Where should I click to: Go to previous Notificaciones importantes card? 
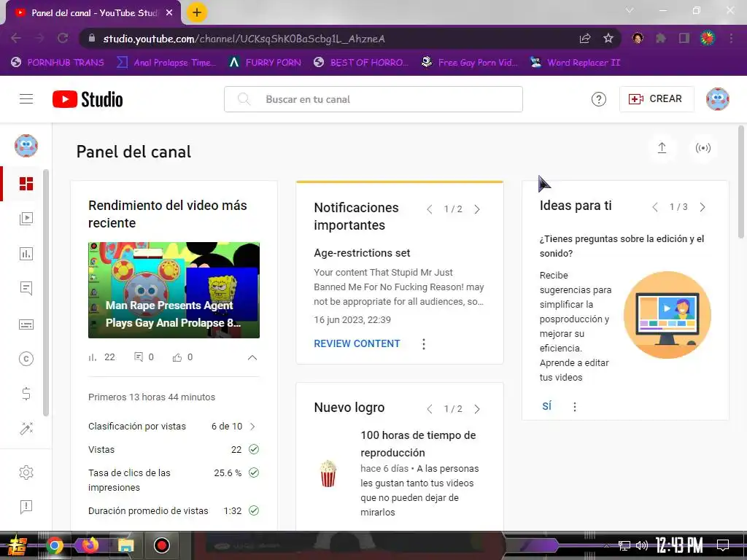point(429,209)
